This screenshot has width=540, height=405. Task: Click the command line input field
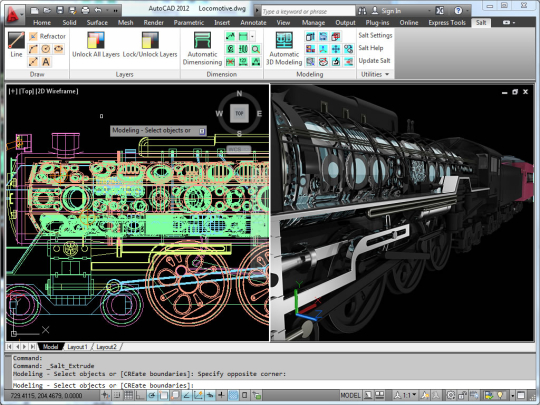click(273, 385)
